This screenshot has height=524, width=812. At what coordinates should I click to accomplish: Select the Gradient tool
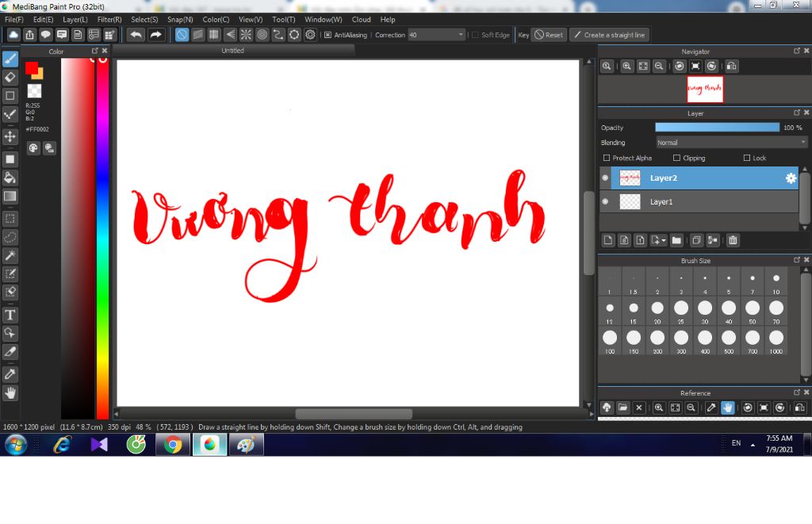(x=10, y=197)
